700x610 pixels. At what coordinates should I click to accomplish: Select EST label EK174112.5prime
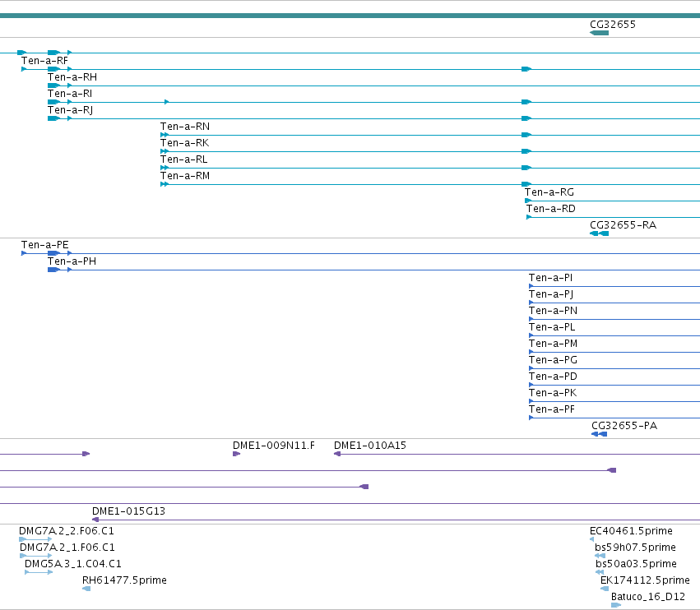pos(645,581)
